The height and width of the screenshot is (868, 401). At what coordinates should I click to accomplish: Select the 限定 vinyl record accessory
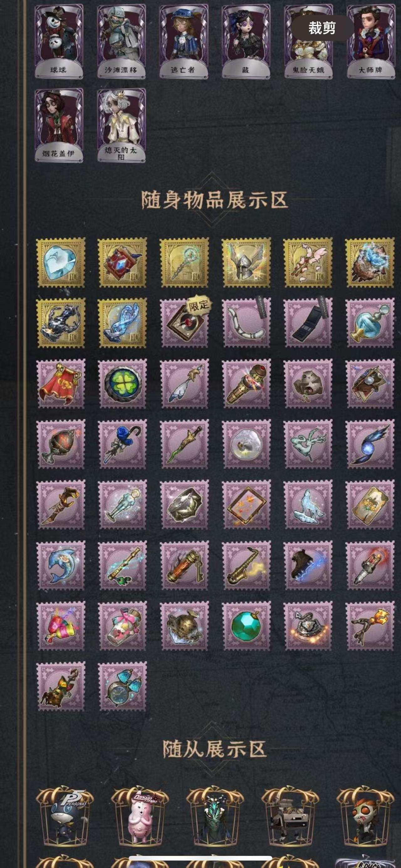185,323
